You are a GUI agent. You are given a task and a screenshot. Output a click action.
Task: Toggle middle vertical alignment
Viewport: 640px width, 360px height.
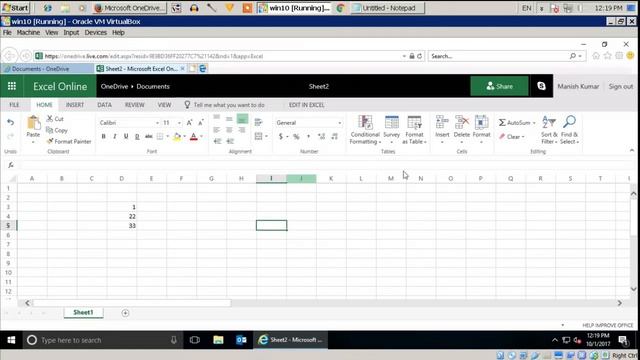(229, 119)
